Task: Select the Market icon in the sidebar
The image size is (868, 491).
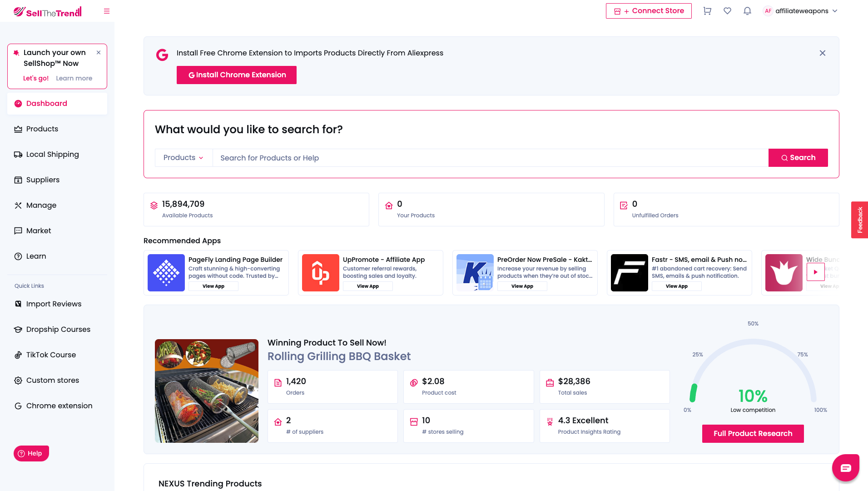Action: [x=18, y=230]
